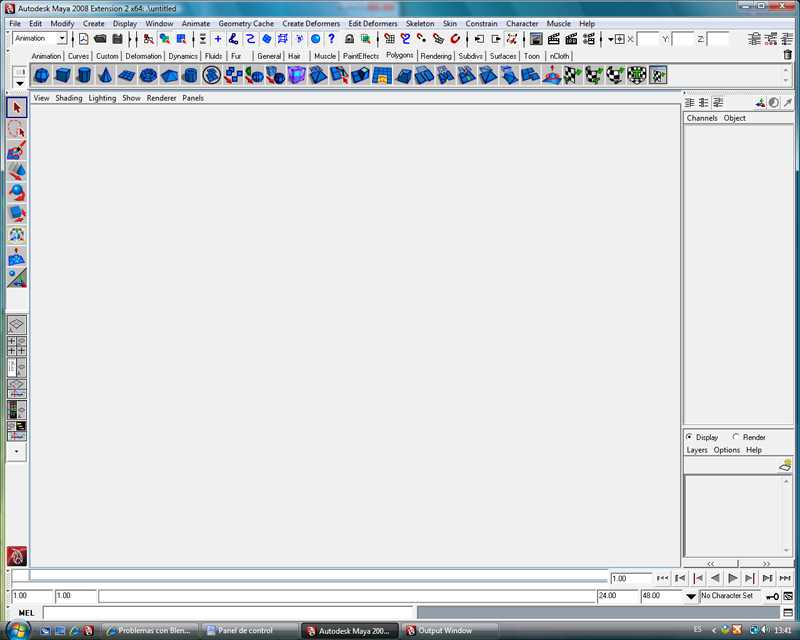
Task: Activate the Rotate tool
Action: 17,193
